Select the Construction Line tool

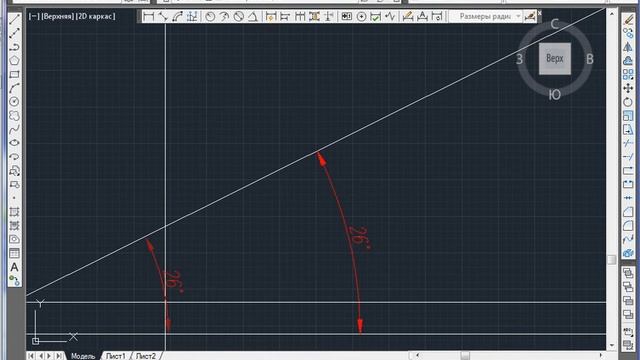pos(14,33)
